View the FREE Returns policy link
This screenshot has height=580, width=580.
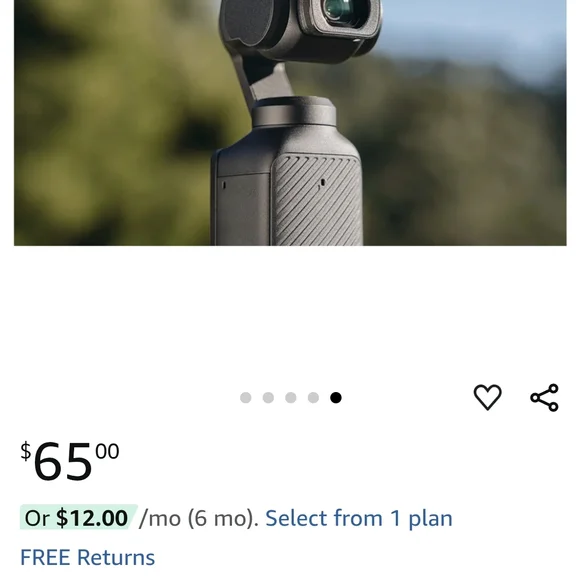[88, 557]
